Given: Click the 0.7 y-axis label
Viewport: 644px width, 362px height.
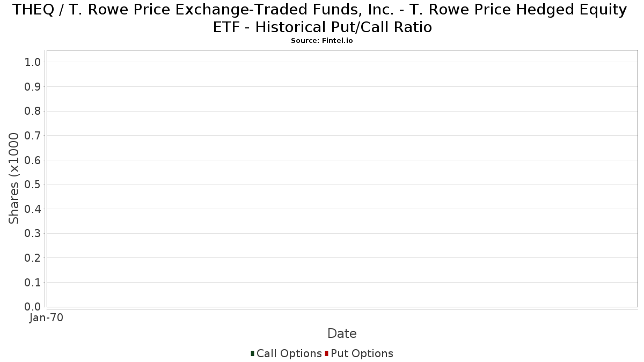Looking at the screenshot, I should [x=33, y=136].
